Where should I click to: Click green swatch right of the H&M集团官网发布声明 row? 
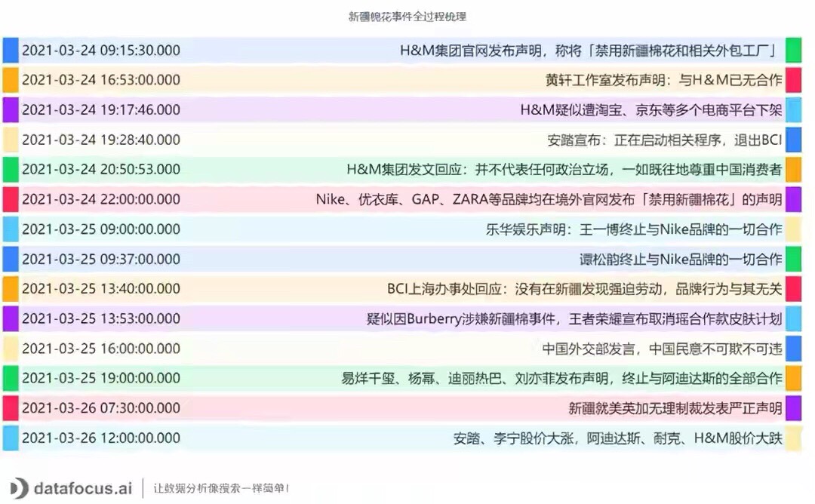click(x=793, y=51)
